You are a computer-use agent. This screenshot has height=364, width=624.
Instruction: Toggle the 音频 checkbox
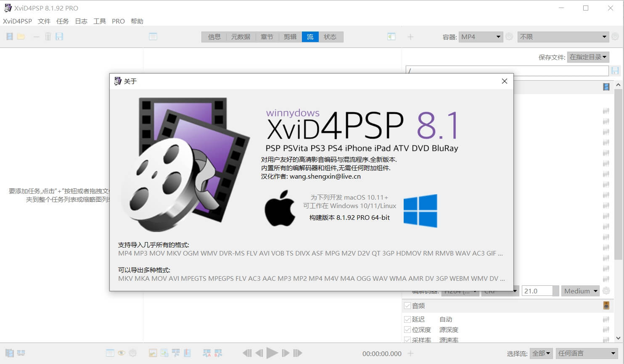tap(407, 306)
